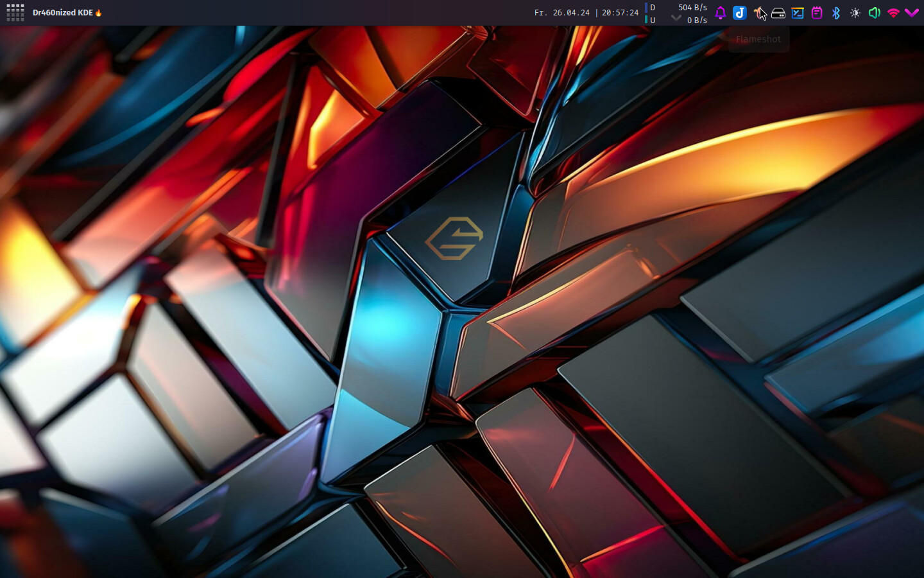The height and width of the screenshot is (578, 924).
Task: Click the Dr460nized KDE title label
Action: click(63, 13)
